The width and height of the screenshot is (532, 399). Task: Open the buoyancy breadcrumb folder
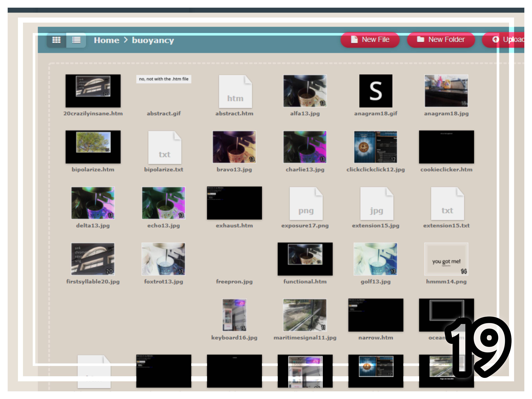point(153,40)
